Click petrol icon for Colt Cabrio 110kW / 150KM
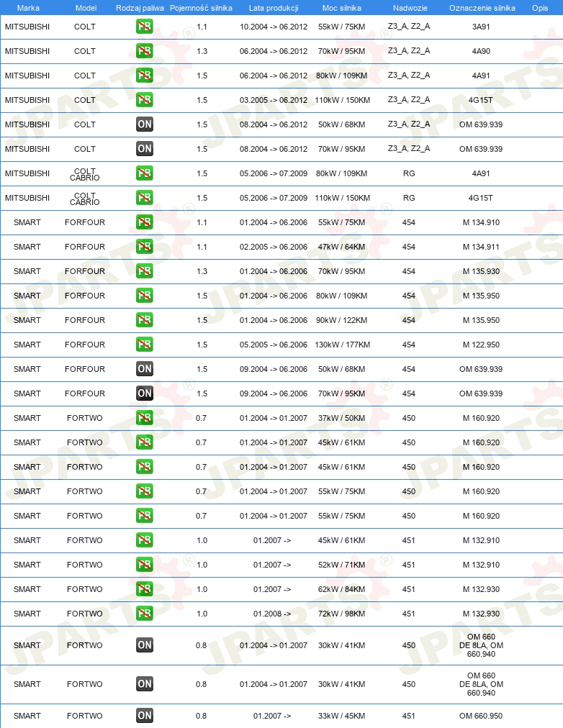This screenshot has height=728, width=563. (x=145, y=198)
